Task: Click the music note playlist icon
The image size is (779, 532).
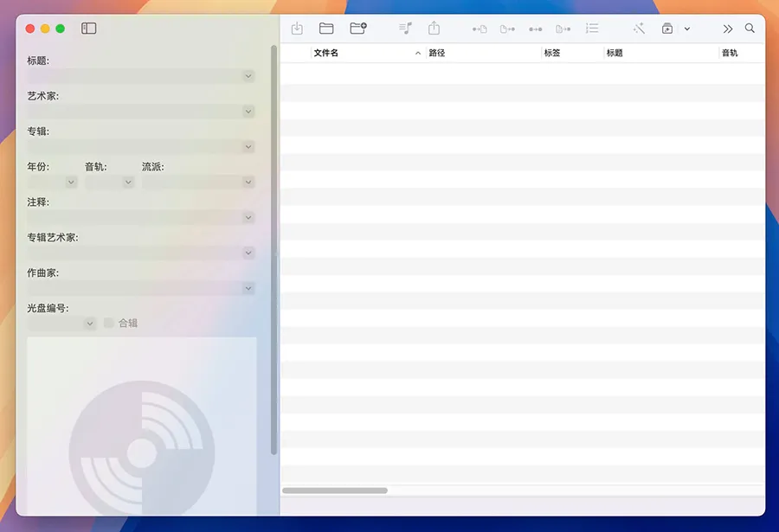Action: (405, 29)
